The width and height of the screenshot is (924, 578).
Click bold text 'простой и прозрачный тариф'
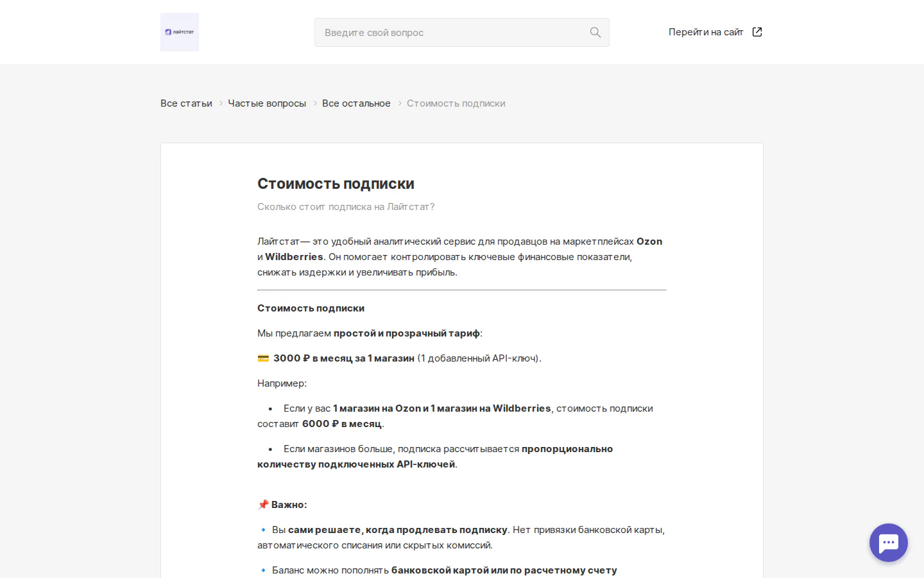point(407,333)
